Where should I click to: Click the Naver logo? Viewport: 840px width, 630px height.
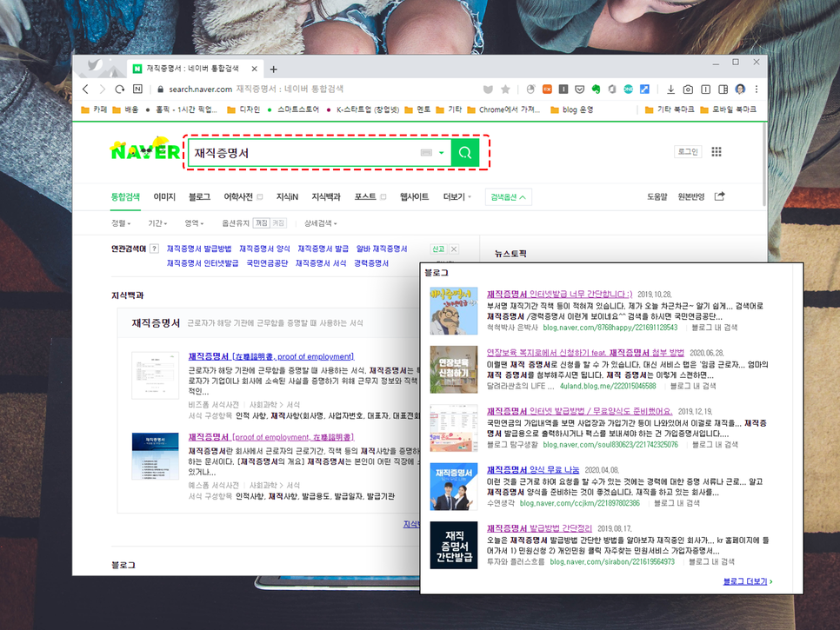[146, 149]
